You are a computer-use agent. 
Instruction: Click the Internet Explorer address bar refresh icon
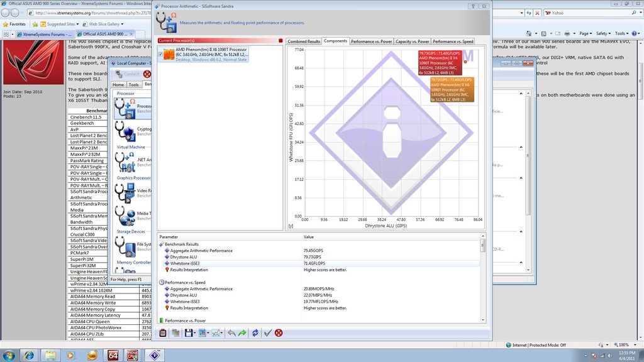[529, 13]
